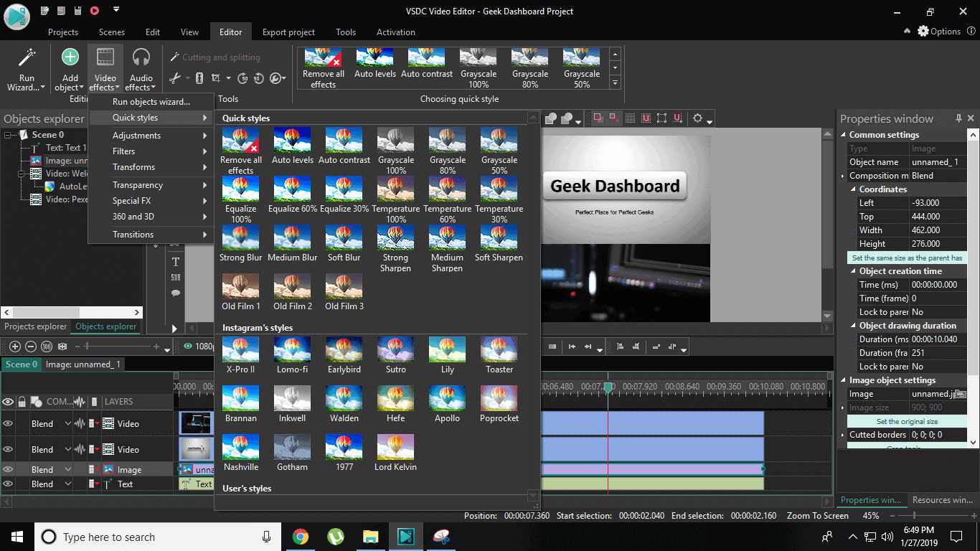Collapse the Coordinates section
This screenshot has width=980, height=551.
(853, 189)
